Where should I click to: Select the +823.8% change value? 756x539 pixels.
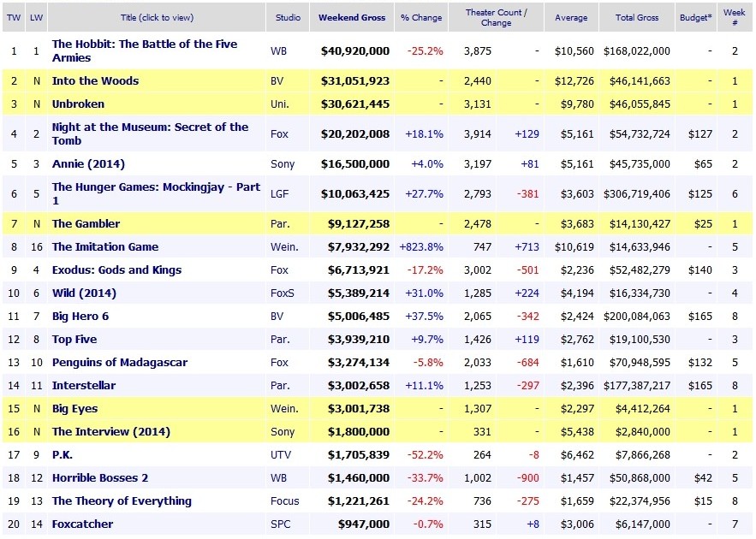click(x=421, y=246)
